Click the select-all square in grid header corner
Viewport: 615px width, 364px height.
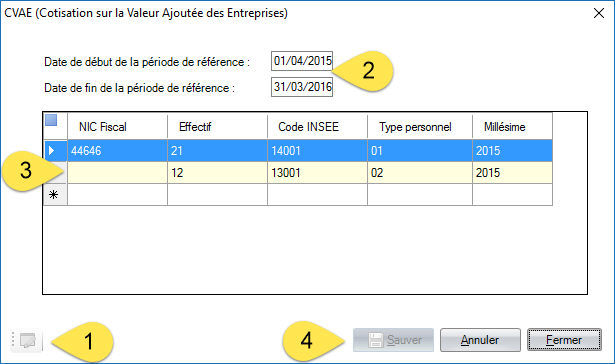coord(51,120)
